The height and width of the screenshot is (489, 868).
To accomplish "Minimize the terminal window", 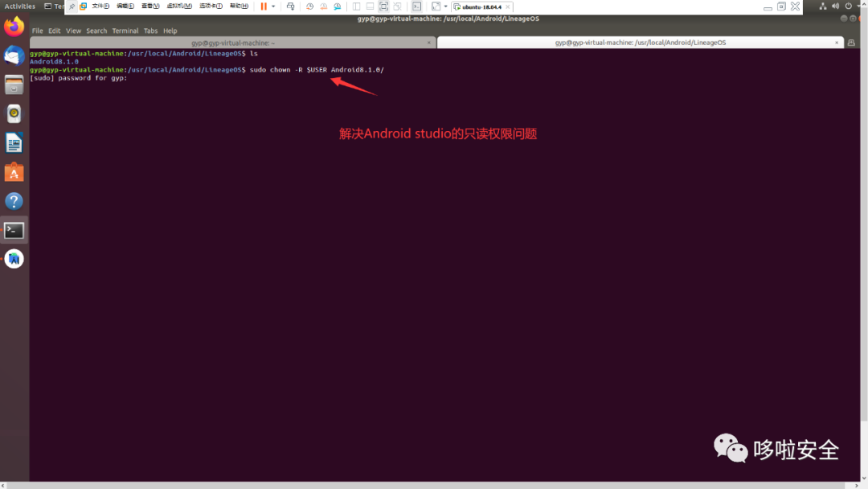I will [x=844, y=18].
